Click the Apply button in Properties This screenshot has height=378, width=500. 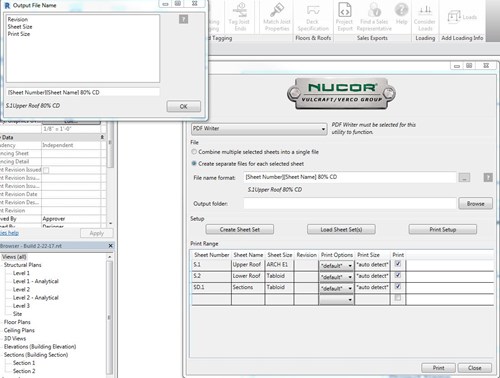(97, 233)
